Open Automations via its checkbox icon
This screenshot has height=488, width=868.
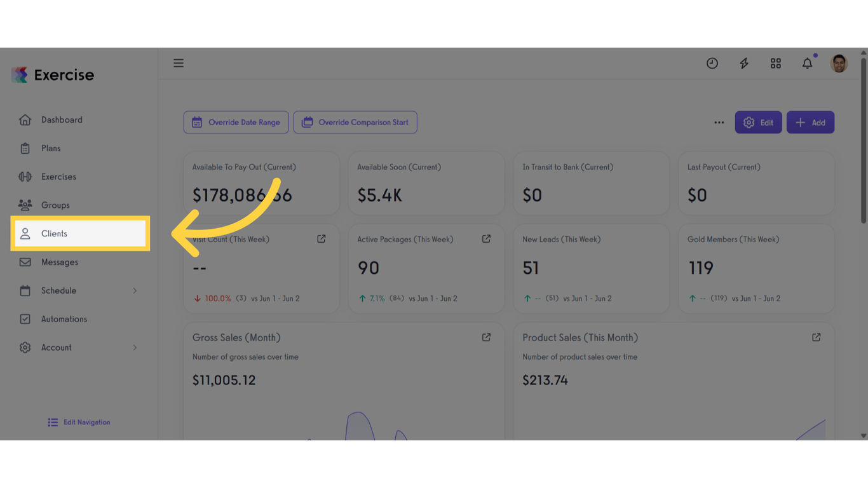pos(25,319)
